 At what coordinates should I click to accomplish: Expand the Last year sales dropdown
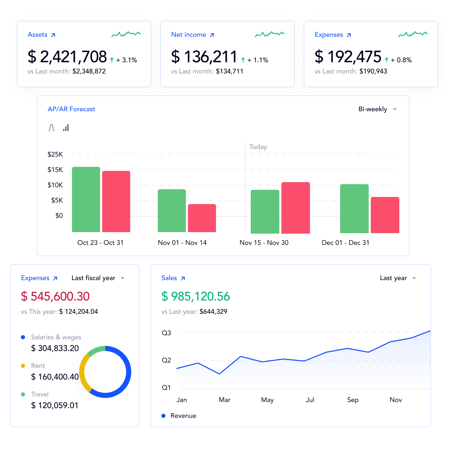point(398,278)
